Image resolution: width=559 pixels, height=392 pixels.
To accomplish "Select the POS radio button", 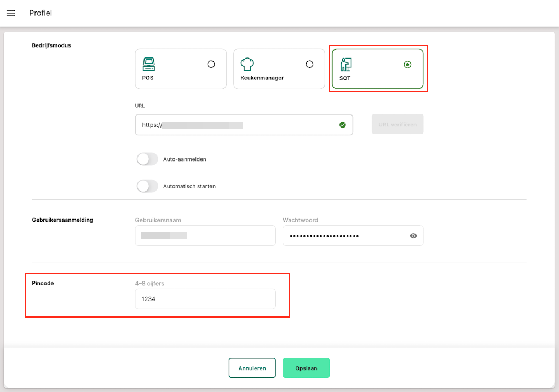I will click(211, 64).
